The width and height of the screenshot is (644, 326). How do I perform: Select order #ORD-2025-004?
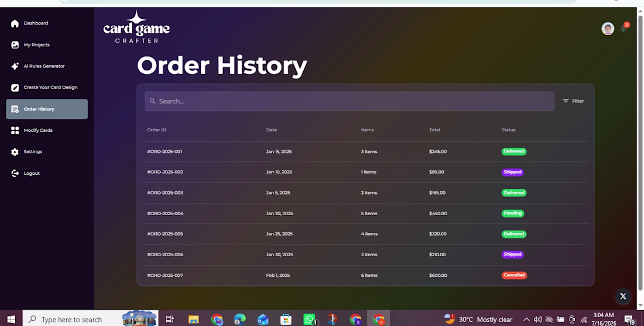165,213
